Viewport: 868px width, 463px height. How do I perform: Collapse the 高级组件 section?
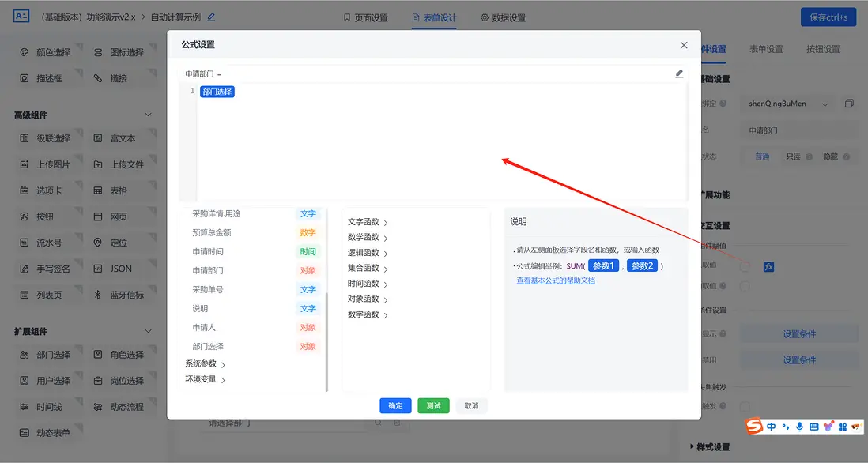(149, 115)
